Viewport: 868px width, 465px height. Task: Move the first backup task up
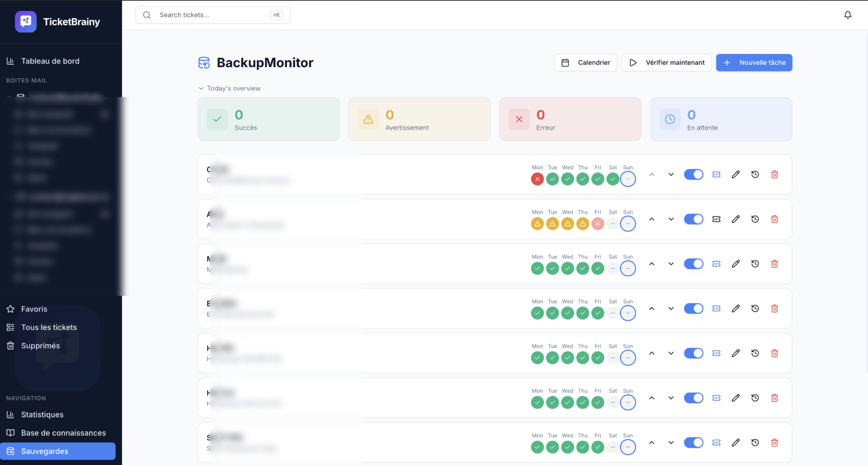click(x=652, y=174)
